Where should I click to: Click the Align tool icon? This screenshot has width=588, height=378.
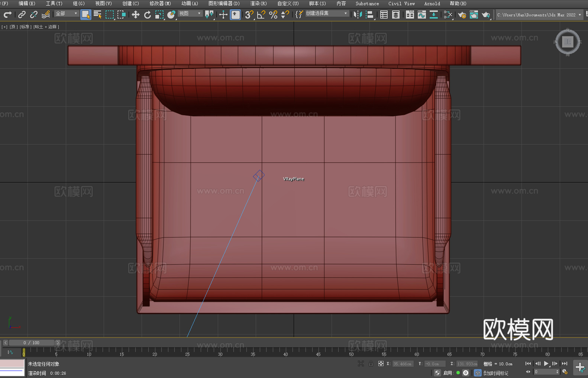coord(370,14)
